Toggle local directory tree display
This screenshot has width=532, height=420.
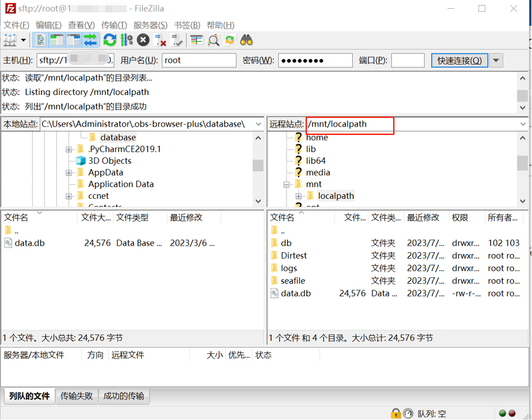pyautogui.click(x=57, y=40)
